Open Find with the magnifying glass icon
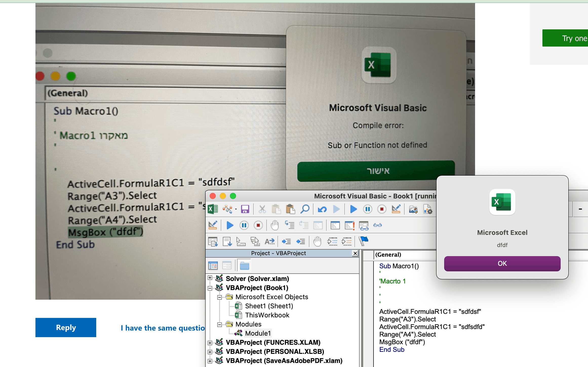The height and width of the screenshot is (367, 588). [x=305, y=209]
